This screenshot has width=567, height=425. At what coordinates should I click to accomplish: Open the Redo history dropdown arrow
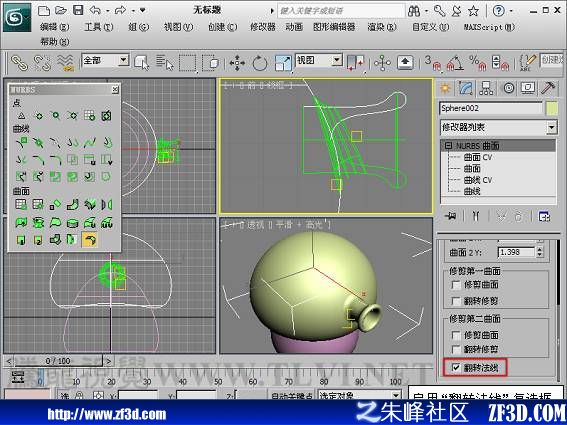133,11
